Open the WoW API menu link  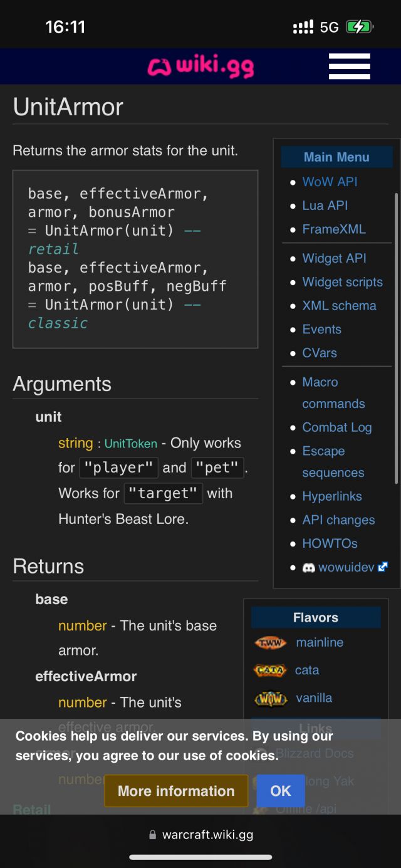point(330,182)
